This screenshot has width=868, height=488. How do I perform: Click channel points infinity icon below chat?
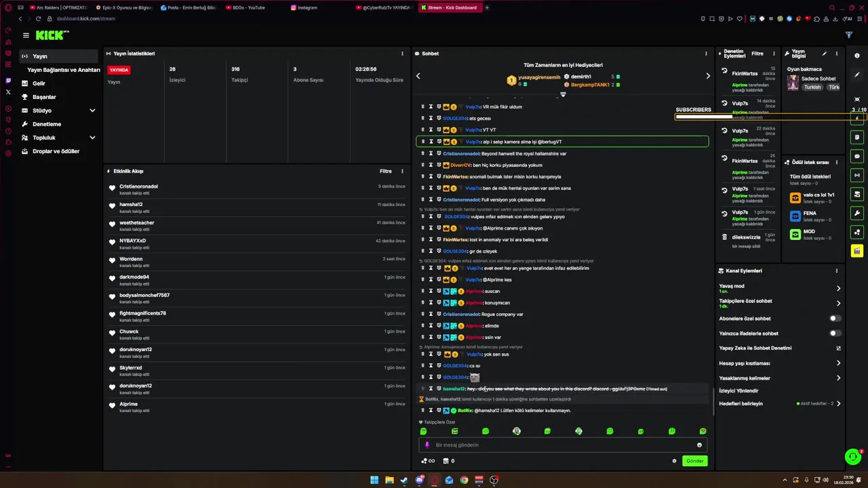tap(428, 461)
